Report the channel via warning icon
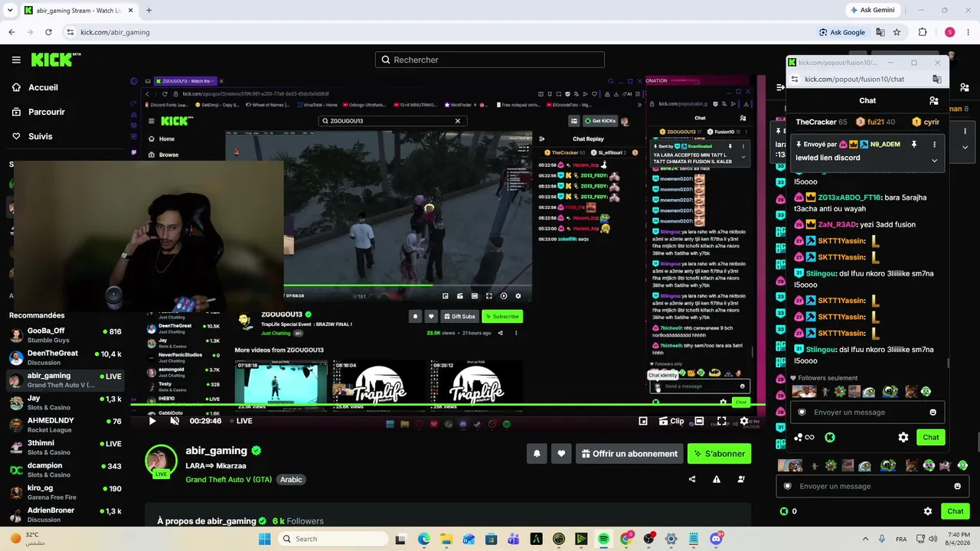 (x=717, y=480)
